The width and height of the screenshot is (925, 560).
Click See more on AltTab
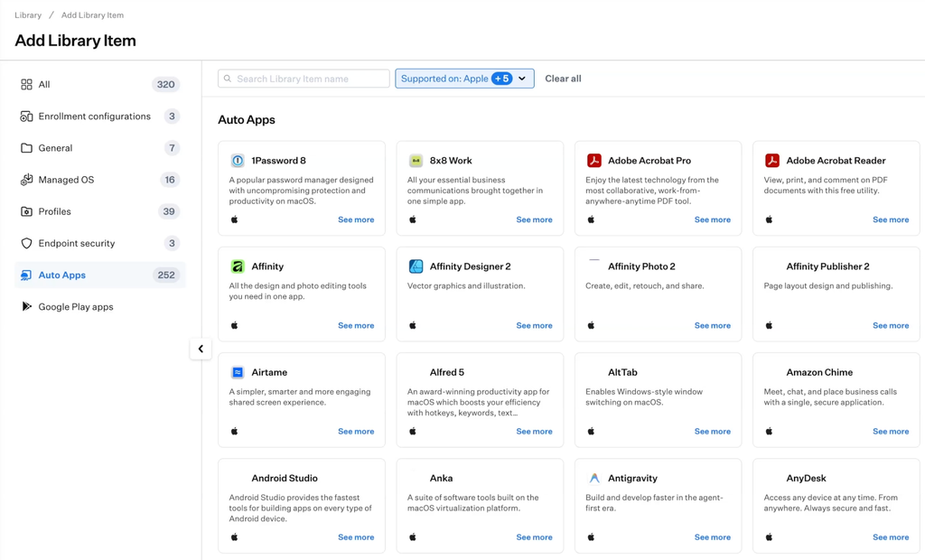(x=712, y=432)
